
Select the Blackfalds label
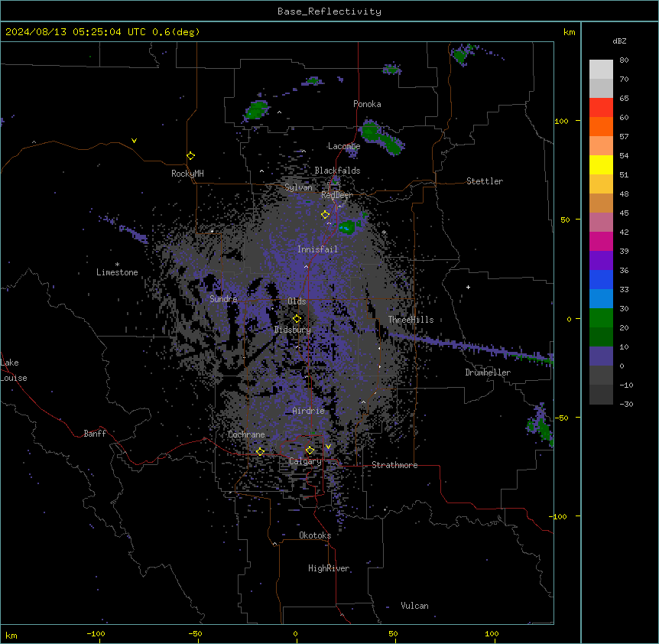pos(337,171)
